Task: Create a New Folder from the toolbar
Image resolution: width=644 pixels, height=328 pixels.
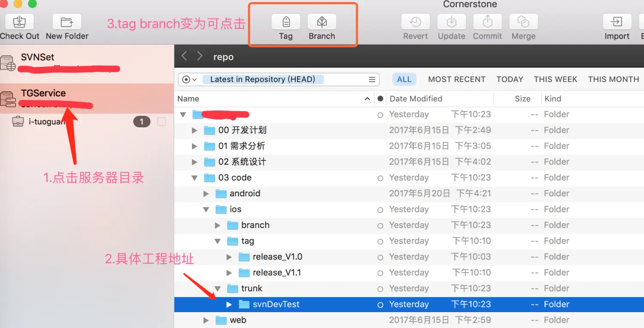Action: click(67, 22)
